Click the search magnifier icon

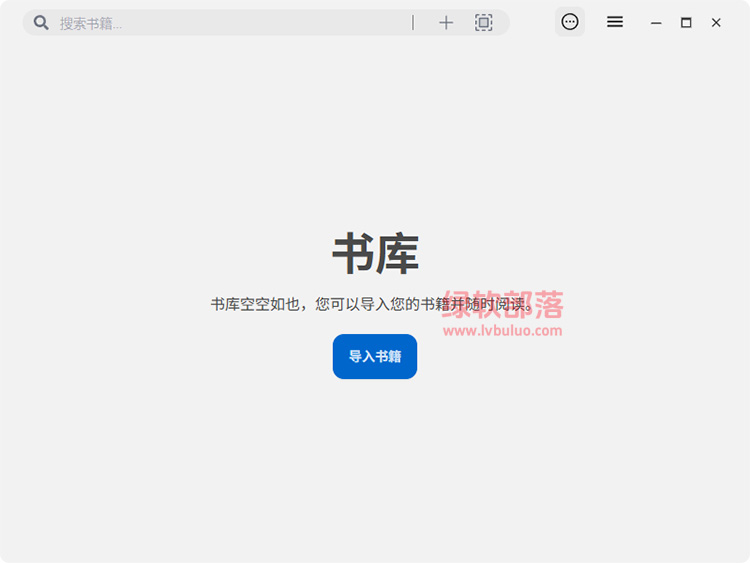click(41, 22)
